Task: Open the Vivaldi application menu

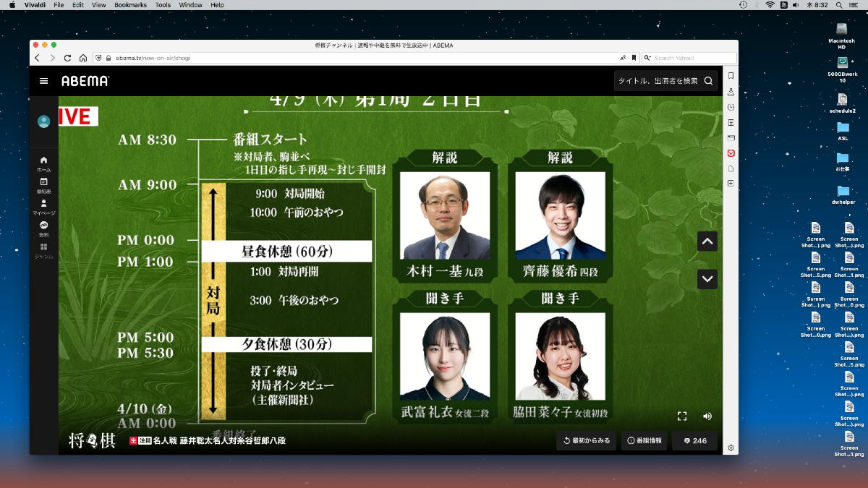Action: (x=33, y=5)
